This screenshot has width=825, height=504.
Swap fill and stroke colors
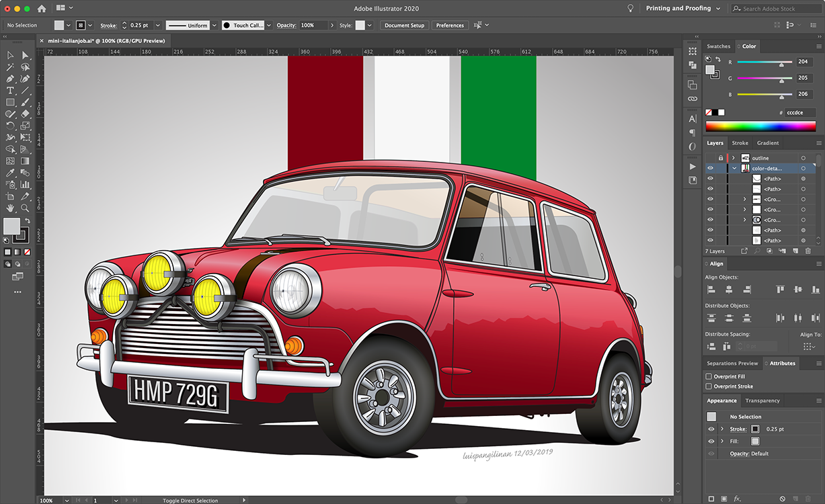click(x=27, y=220)
